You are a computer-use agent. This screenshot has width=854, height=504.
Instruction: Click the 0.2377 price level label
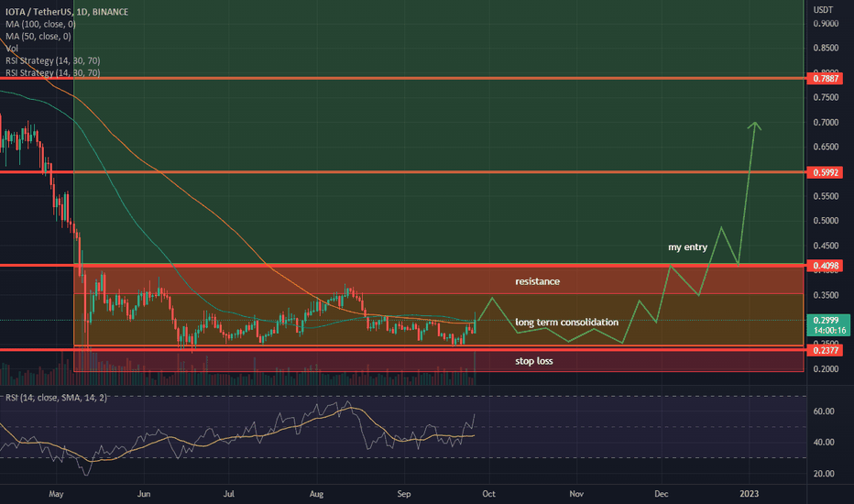point(826,350)
